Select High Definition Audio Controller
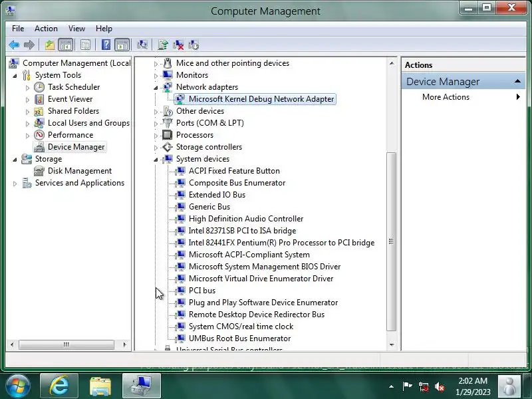Screen dimensions: 532x399 click(x=246, y=219)
